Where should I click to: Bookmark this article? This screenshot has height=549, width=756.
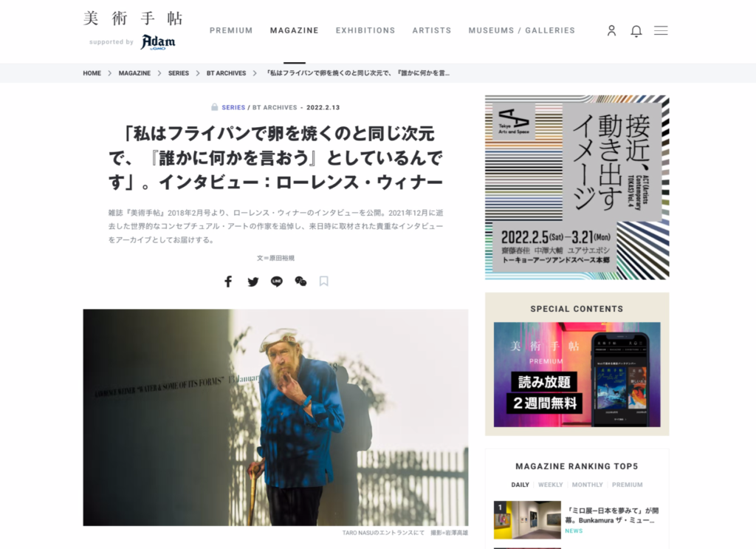324,282
